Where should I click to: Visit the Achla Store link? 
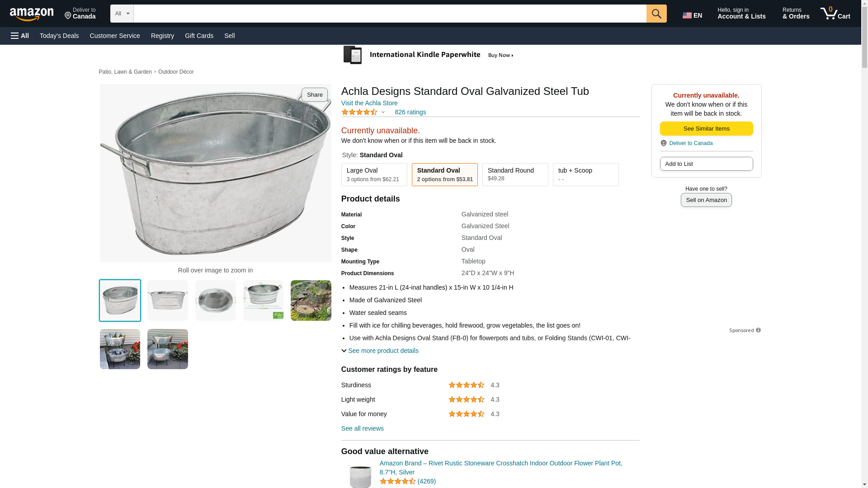click(369, 103)
